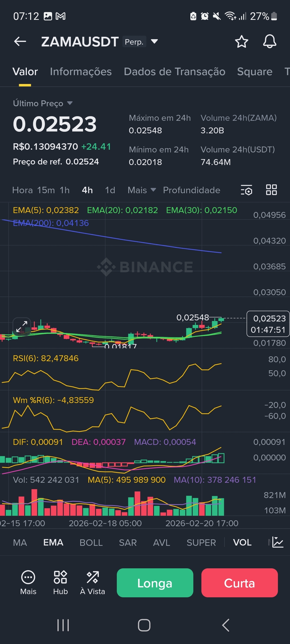Switch to À Vista spot trading

click(93, 582)
